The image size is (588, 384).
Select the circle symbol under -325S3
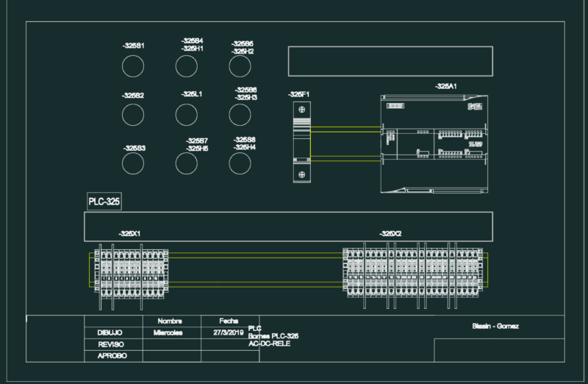(x=133, y=163)
